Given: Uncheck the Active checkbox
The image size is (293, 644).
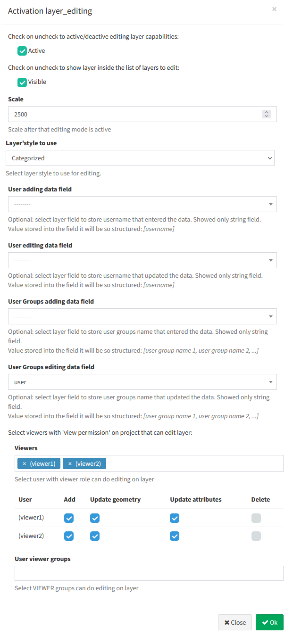Looking at the screenshot, I should 22,51.
